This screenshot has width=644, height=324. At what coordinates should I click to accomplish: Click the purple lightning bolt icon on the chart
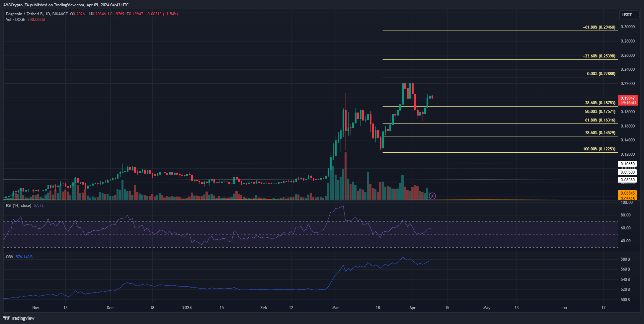pos(432,196)
